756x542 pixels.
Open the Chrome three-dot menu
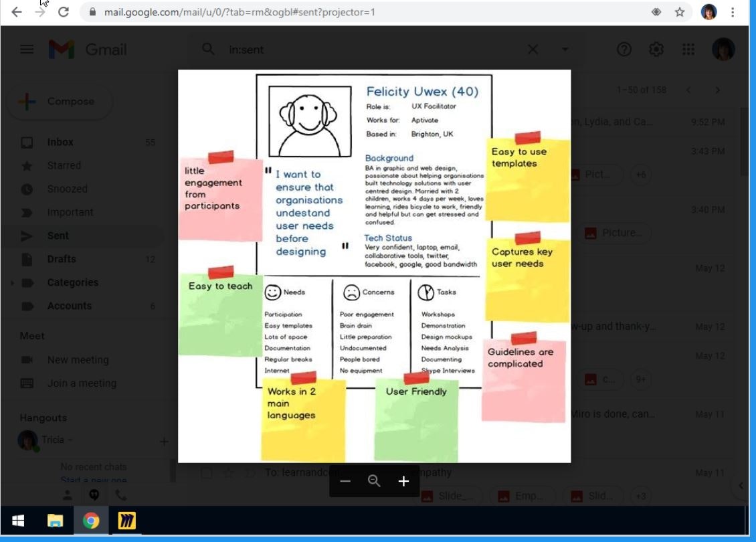coord(733,12)
